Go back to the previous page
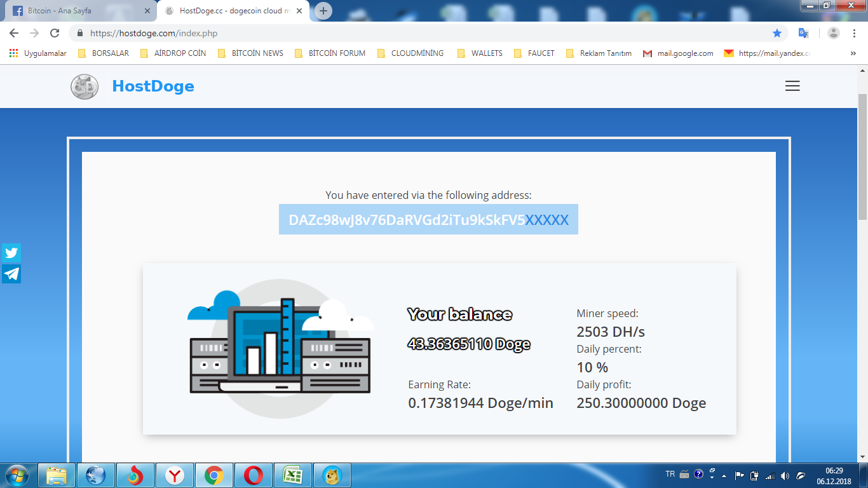This screenshot has height=488, width=868. [14, 33]
